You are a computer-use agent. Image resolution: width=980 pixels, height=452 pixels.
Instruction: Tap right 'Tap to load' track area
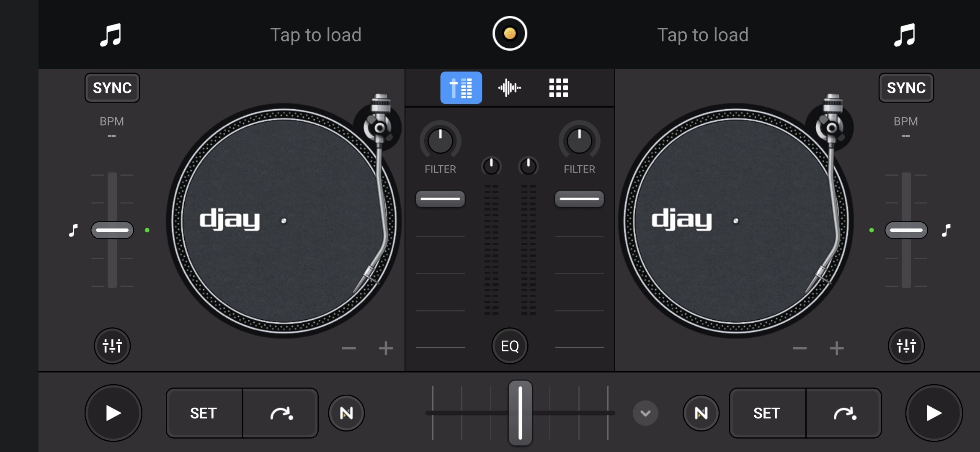[703, 35]
